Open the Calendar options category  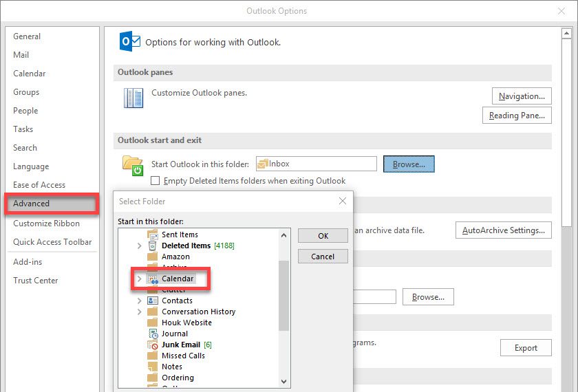click(30, 74)
